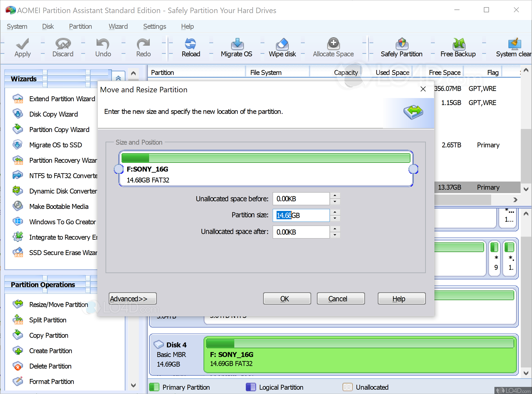Show advanced options with Advanced button
Screen dimensions: 532x394
(132, 298)
